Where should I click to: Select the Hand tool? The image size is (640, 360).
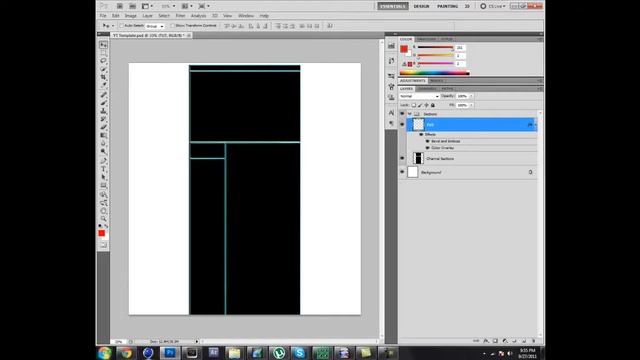click(x=103, y=211)
